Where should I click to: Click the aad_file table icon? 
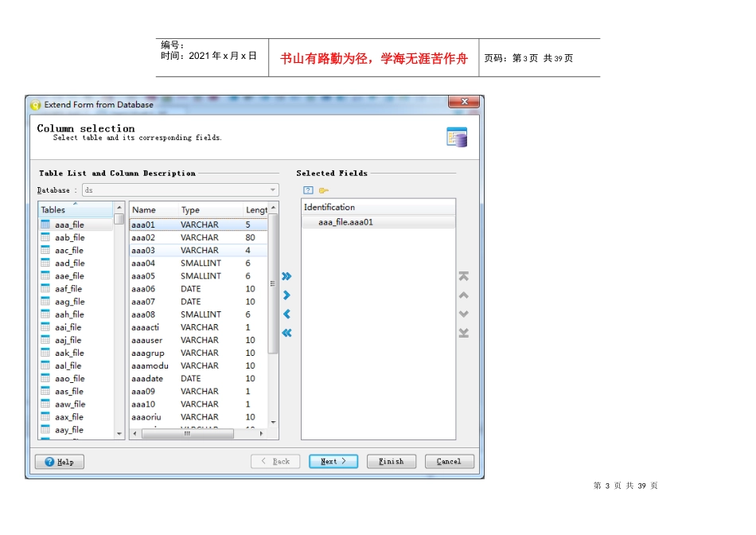45,263
